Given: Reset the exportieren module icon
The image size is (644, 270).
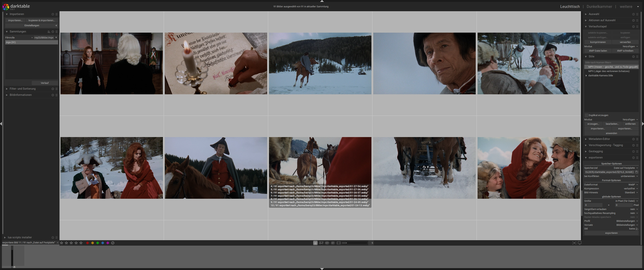Looking at the screenshot, I should 634,158.
